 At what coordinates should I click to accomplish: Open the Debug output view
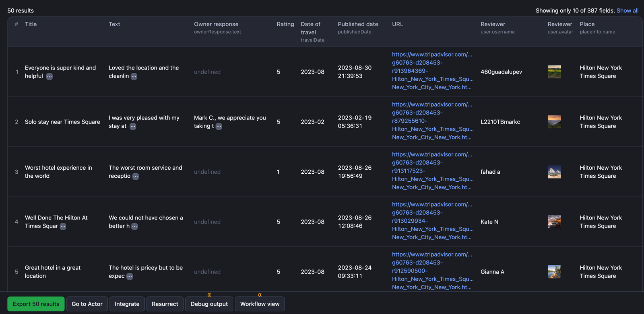click(209, 304)
